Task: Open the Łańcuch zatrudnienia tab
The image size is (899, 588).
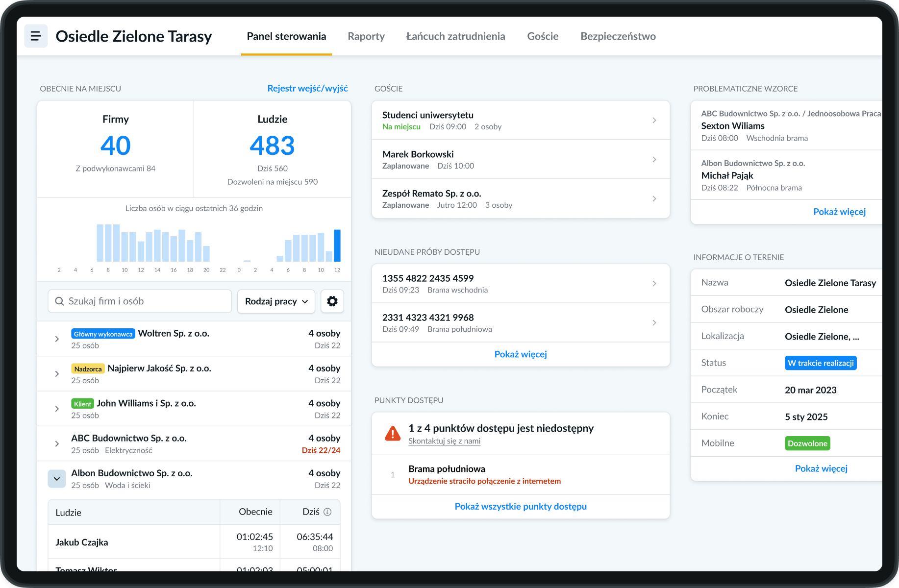Action: click(455, 36)
